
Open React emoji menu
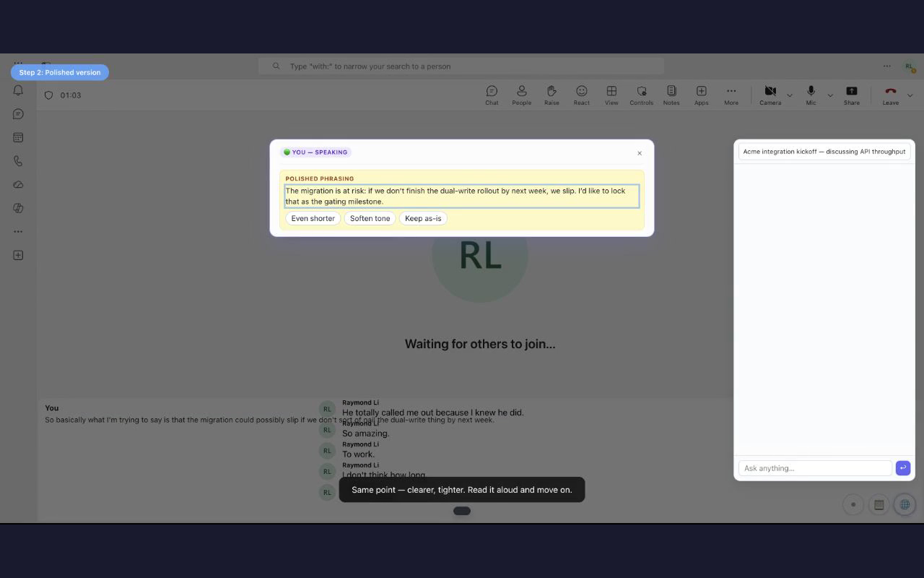(x=581, y=95)
